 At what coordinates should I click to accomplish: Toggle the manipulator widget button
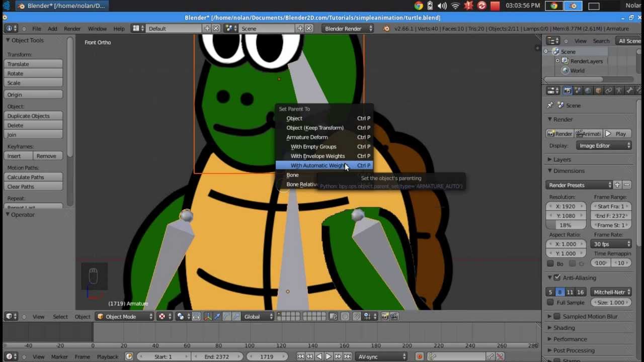[x=208, y=316]
